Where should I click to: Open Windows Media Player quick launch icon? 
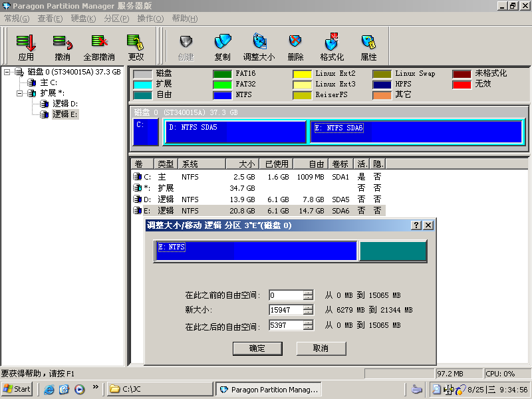[x=80, y=389]
